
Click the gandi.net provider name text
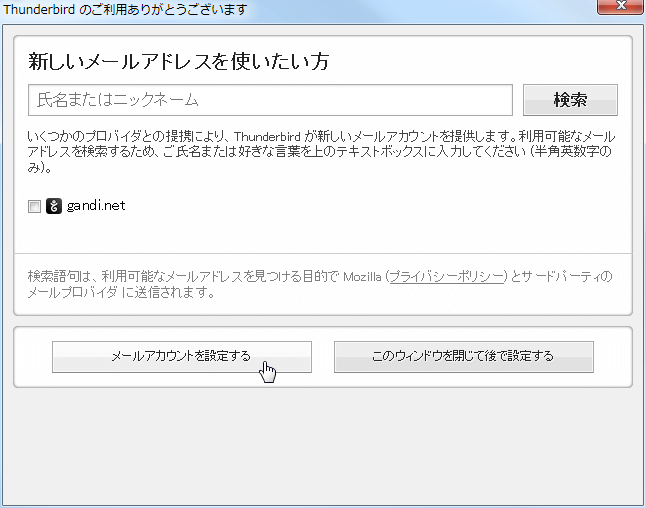click(x=96, y=206)
